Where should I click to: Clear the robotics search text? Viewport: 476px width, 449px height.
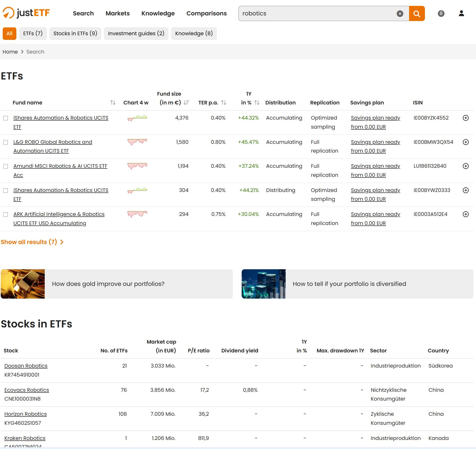coord(400,14)
